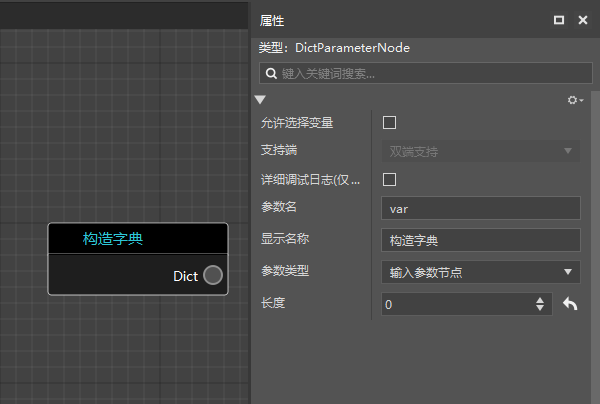The image size is (600, 404).
Task: Click the search magnifier icon
Action: [271, 73]
